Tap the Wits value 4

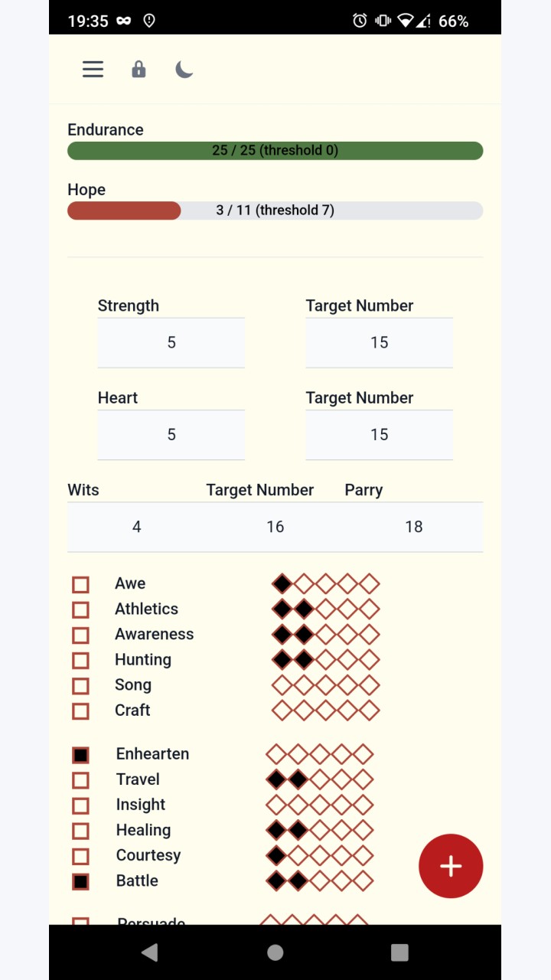coord(137,527)
